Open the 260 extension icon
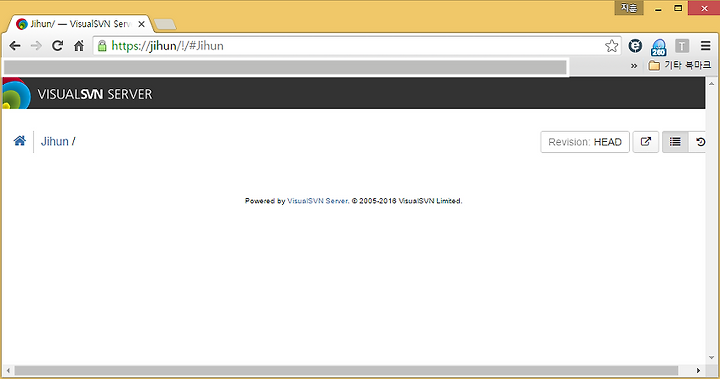The width and height of the screenshot is (720, 379). (x=658, y=47)
